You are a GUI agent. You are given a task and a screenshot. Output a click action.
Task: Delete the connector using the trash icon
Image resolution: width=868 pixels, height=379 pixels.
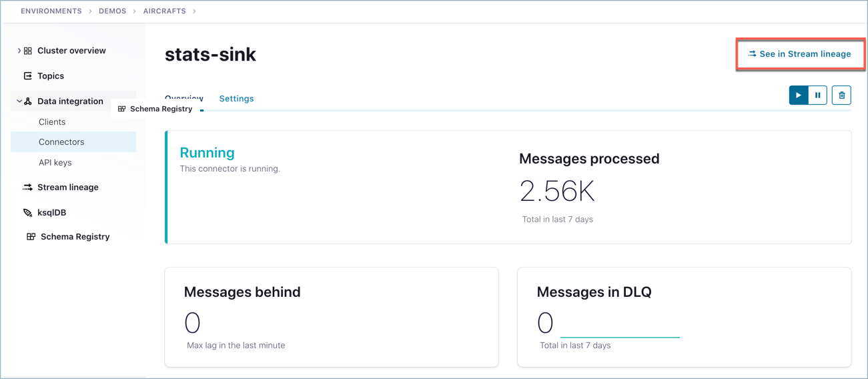pos(841,95)
